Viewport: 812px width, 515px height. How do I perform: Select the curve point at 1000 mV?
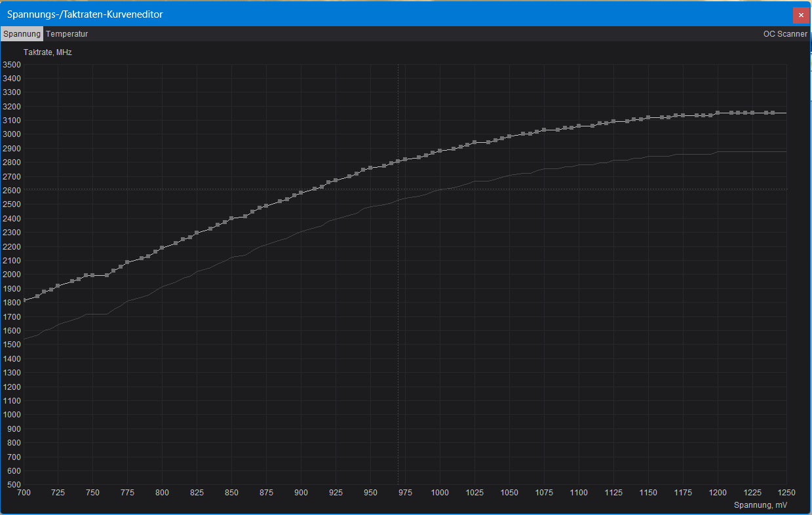tap(440, 151)
